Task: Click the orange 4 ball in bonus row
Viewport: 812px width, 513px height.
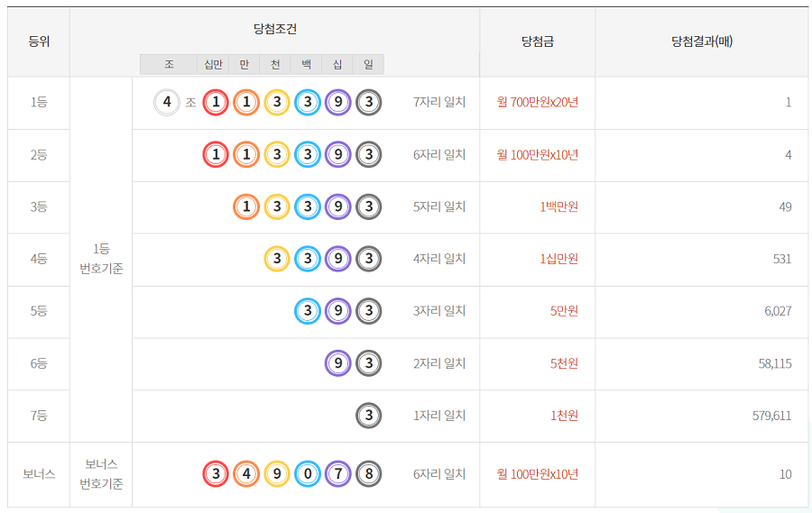Action: click(246, 474)
